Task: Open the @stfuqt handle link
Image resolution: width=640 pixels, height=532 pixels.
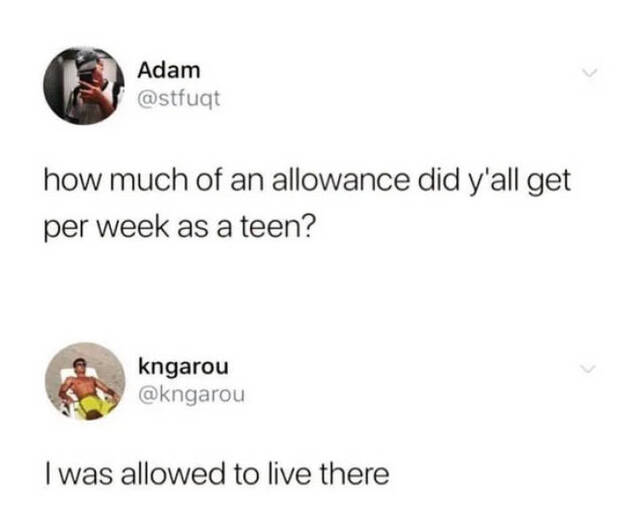Action: (179, 99)
